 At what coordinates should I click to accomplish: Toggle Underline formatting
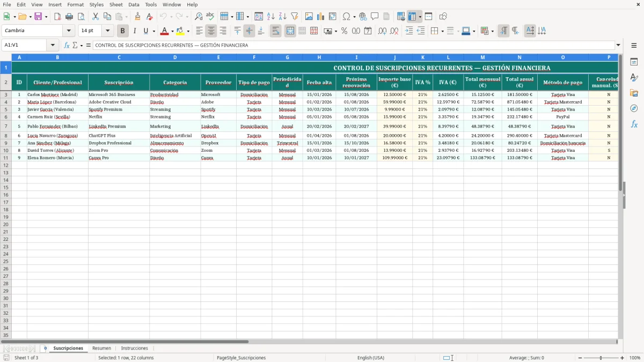coord(145,31)
